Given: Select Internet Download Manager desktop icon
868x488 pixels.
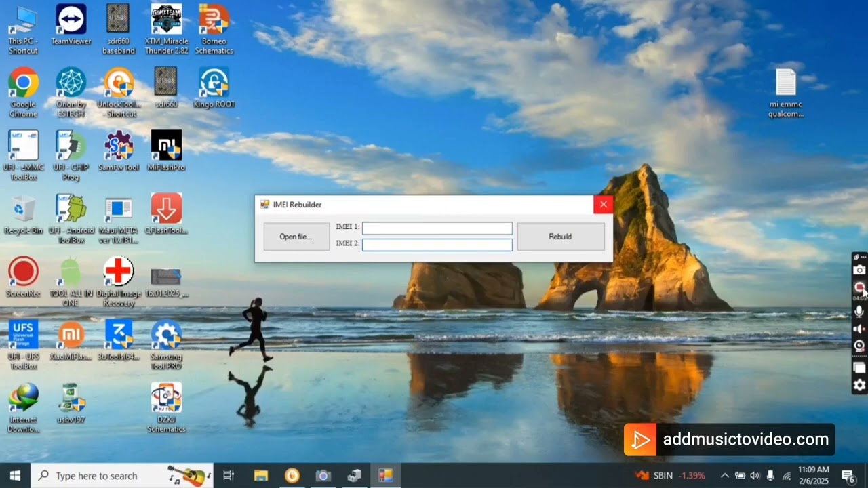Looking at the screenshot, I should pyautogui.click(x=23, y=408).
